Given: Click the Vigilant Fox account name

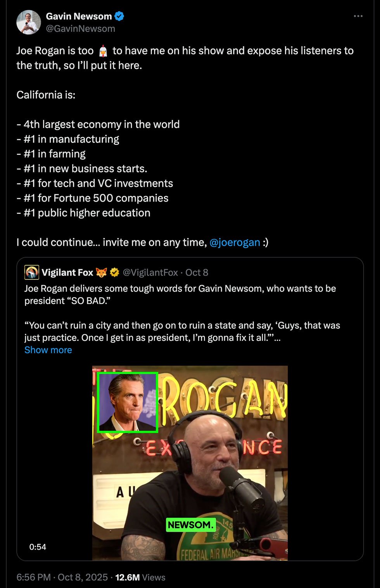Looking at the screenshot, I should pyautogui.click(x=67, y=272).
